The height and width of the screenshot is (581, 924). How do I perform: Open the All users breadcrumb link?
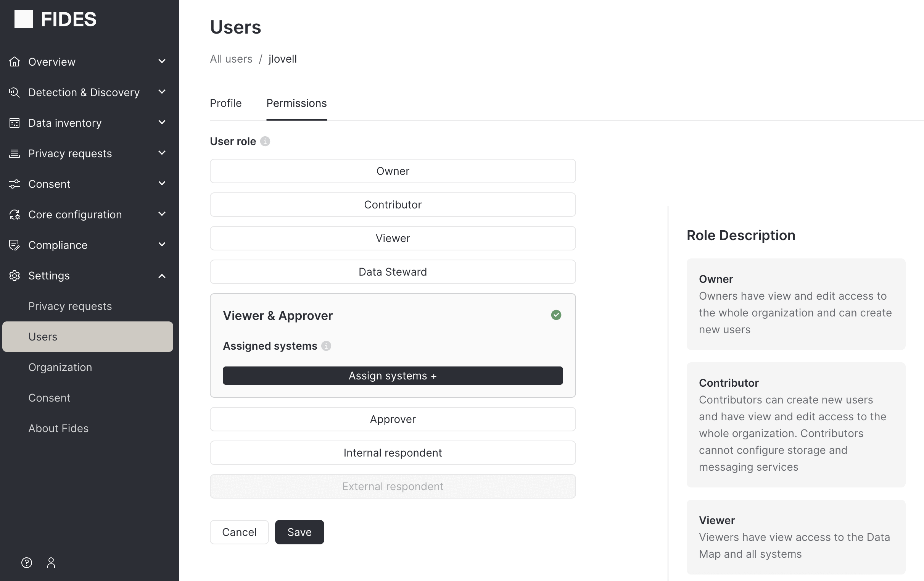tap(230, 59)
